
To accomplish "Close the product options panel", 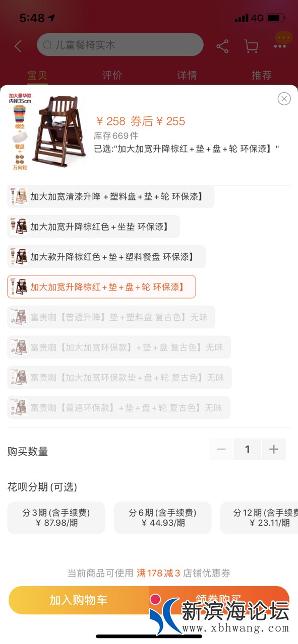I will click(284, 99).
